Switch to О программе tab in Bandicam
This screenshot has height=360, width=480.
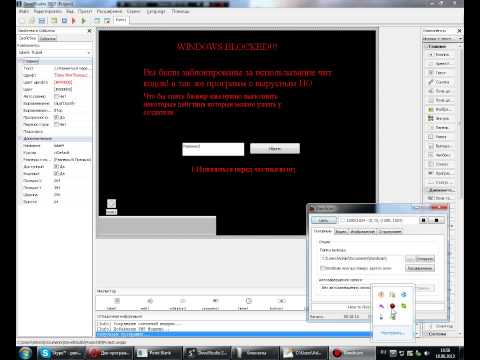pyautogui.click(x=390, y=231)
